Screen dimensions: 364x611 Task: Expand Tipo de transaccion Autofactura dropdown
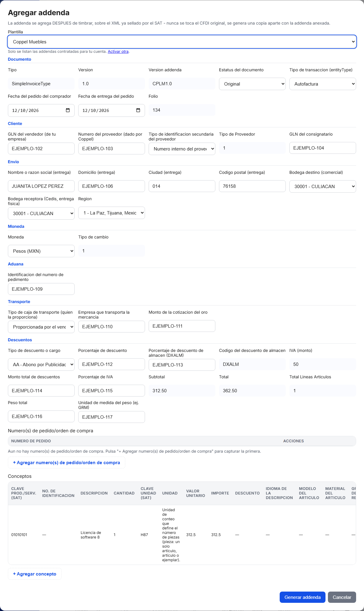coord(323,84)
